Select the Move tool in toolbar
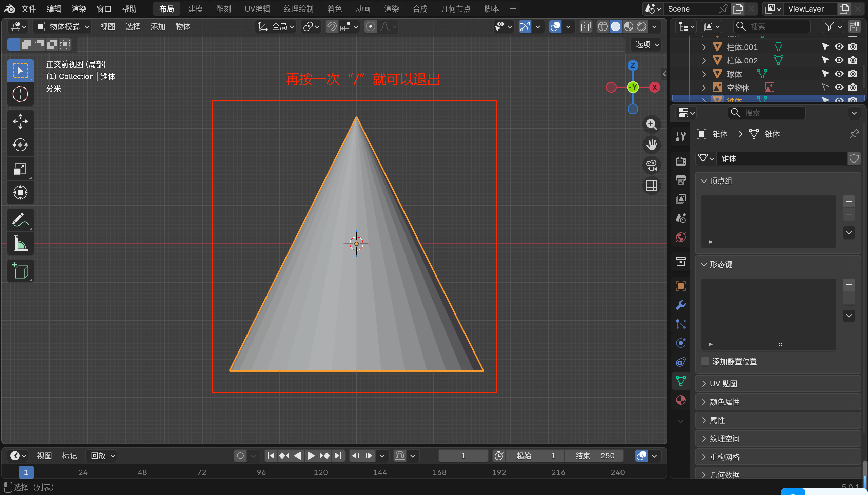Image resolution: width=868 pixels, height=495 pixels. click(x=20, y=121)
